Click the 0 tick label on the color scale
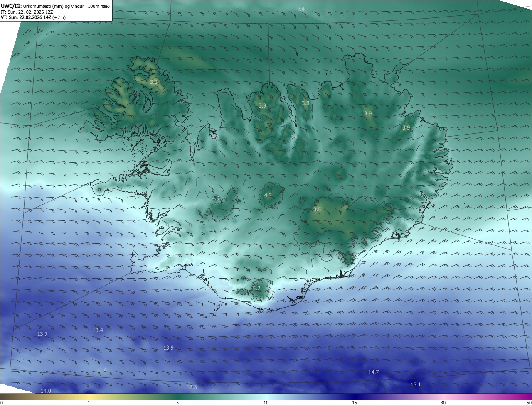This screenshot has height=406, width=532. [x=2, y=403]
